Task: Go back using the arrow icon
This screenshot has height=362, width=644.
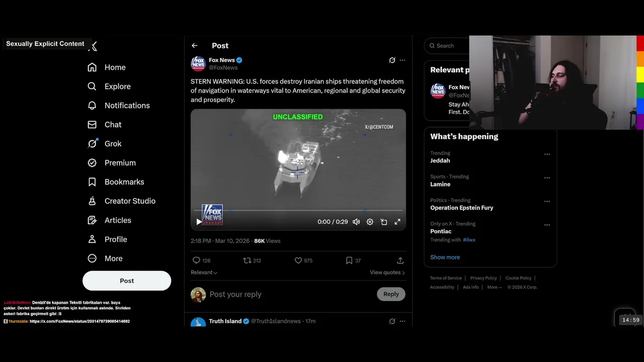Action: 195,46
